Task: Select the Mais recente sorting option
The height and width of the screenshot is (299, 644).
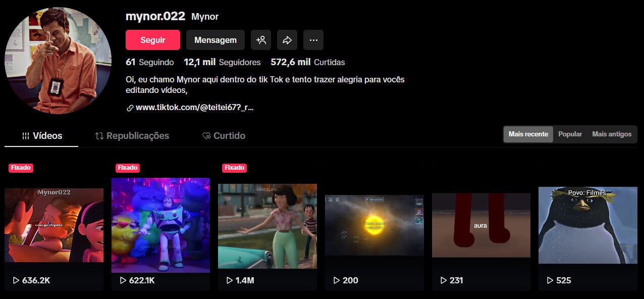Action: [528, 134]
